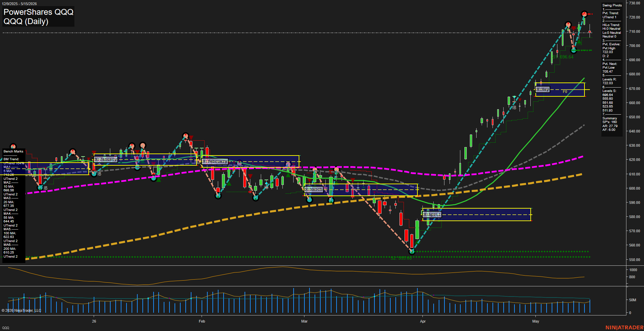Click the 644.45 moving average value
644x331 pixels.
pos(9,221)
